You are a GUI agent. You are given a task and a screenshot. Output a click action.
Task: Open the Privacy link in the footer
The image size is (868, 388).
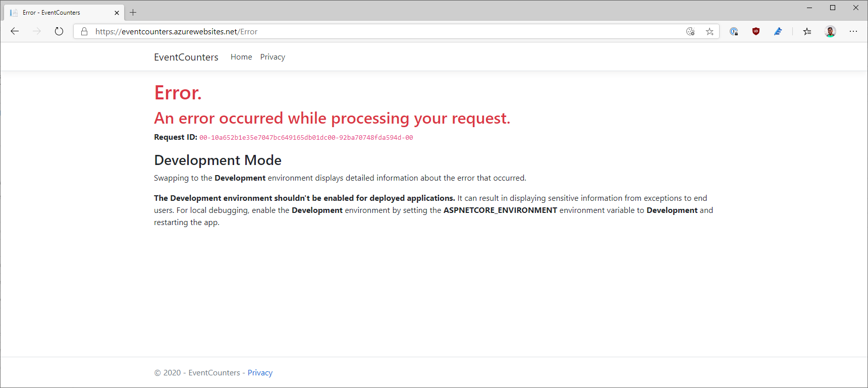tap(260, 372)
